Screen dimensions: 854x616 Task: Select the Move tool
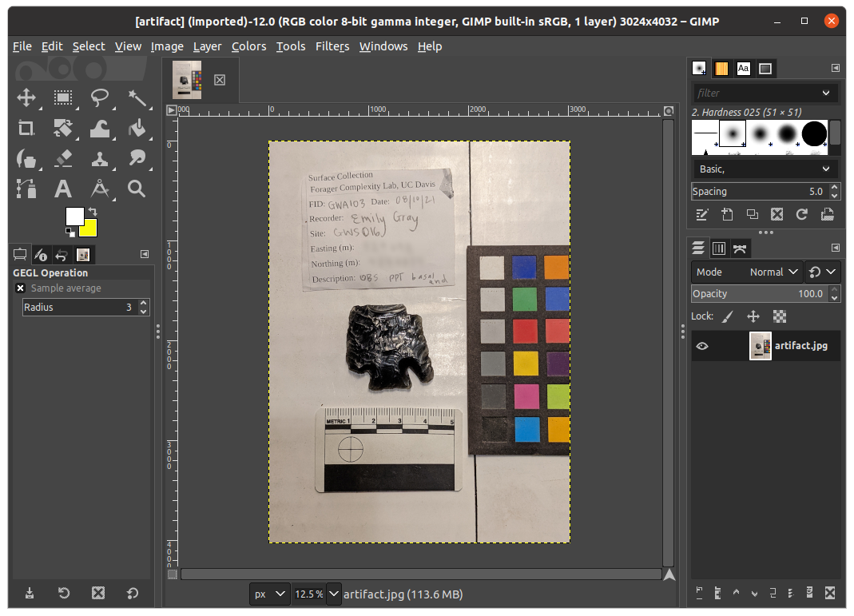(x=26, y=98)
